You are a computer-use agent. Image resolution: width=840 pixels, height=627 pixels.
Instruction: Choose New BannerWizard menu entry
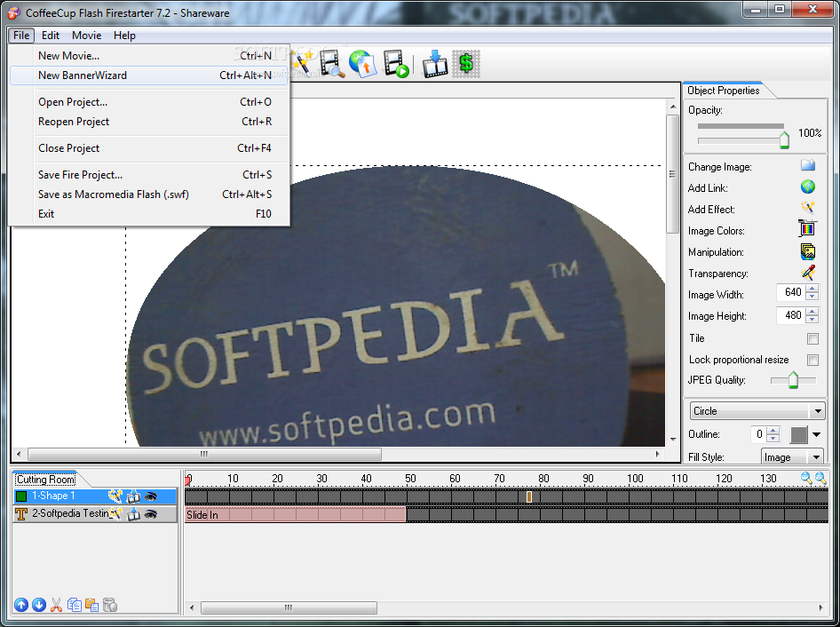click(x=149, y=75)
